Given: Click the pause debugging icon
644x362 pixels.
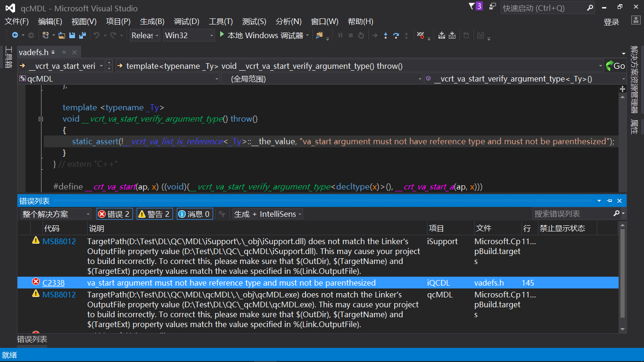Looking at the screenshot, I should (340, 35).
